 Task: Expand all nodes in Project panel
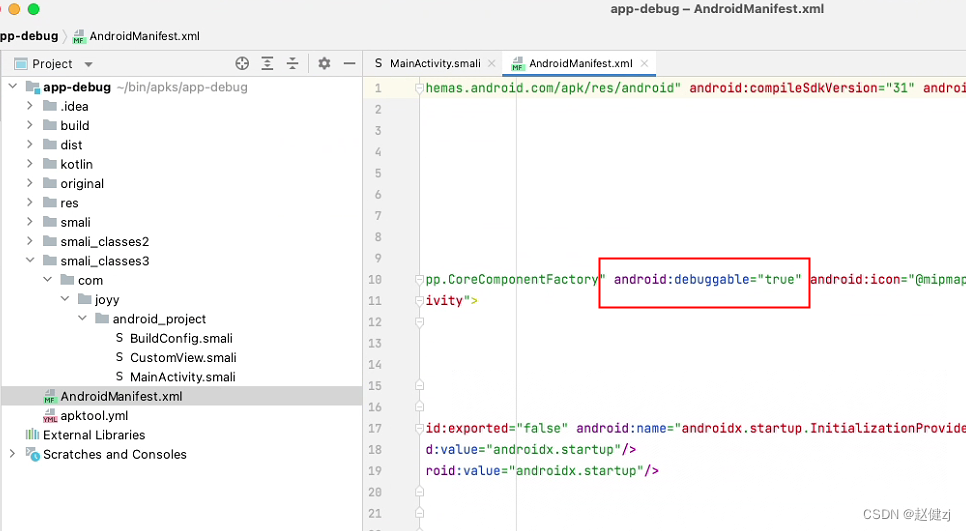coord(267,63)
